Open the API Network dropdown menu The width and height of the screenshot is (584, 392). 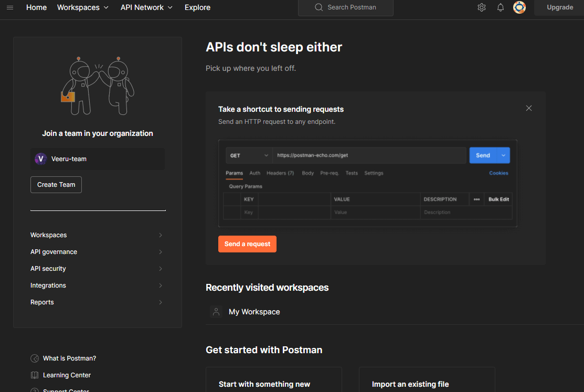click(x=147, y=7)
